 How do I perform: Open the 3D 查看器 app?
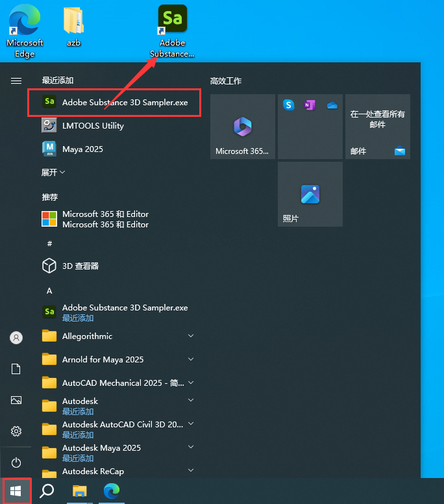(x=80, y=266)
